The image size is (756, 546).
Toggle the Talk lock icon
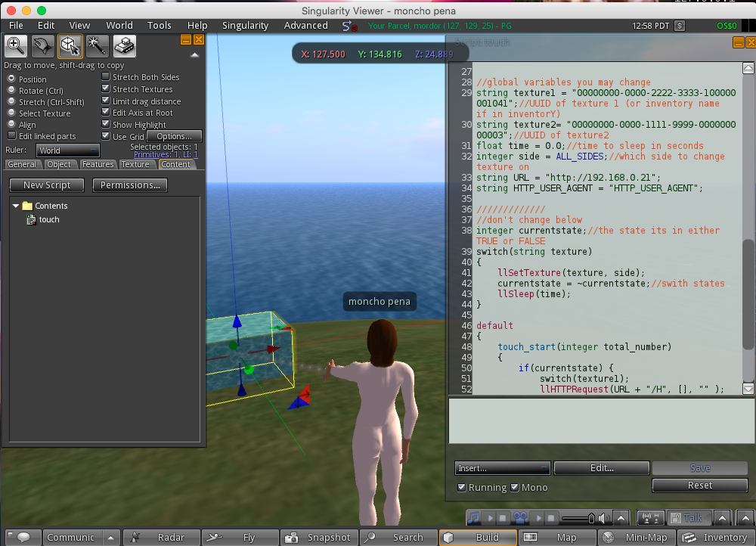[x=675, y=519]
